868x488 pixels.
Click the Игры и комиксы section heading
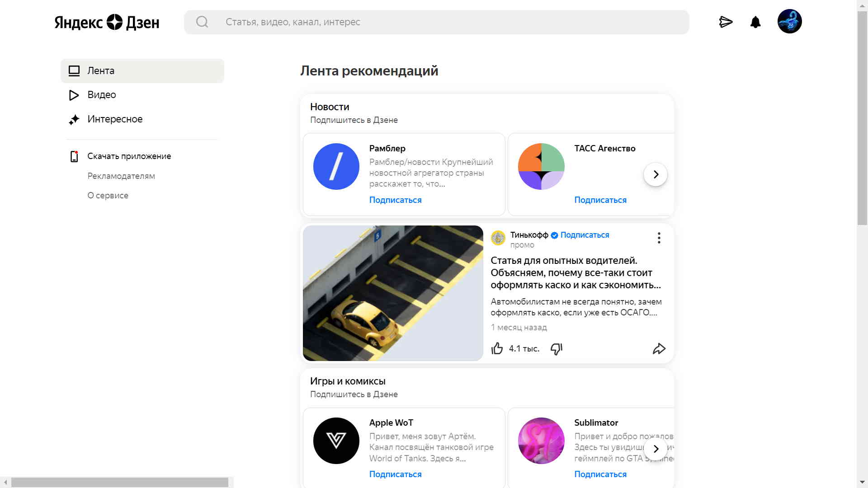(348, 381)
